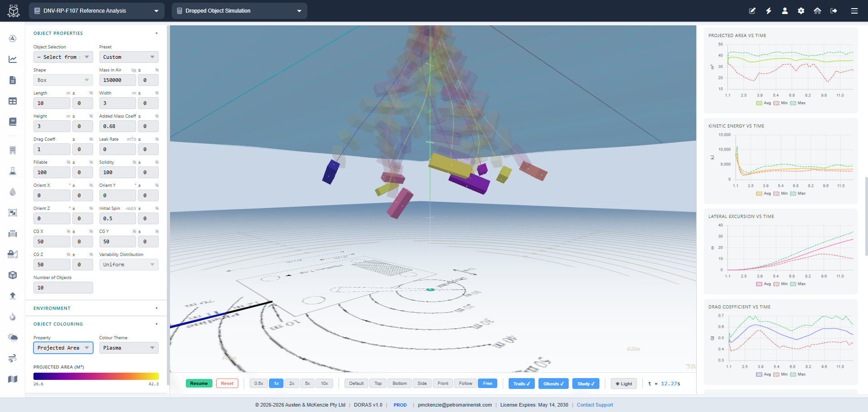Open the laboratory flask icon in sidebar
This screenshot has height=412, width=868.
tap(13, 171)
